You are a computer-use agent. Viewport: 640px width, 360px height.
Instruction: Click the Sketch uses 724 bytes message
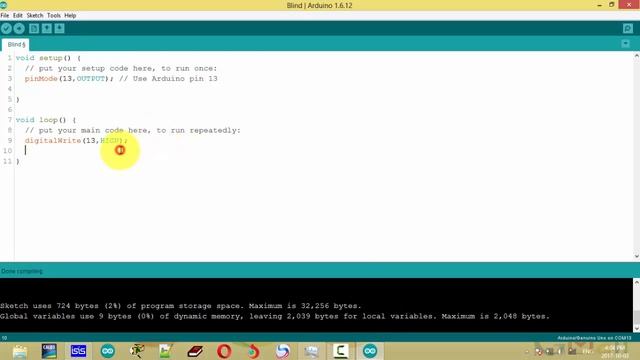[180, 306]
